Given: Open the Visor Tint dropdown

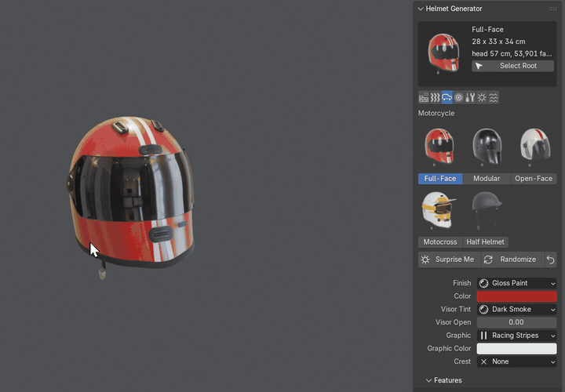Looking at the screenshot, I should pos(516,309).
